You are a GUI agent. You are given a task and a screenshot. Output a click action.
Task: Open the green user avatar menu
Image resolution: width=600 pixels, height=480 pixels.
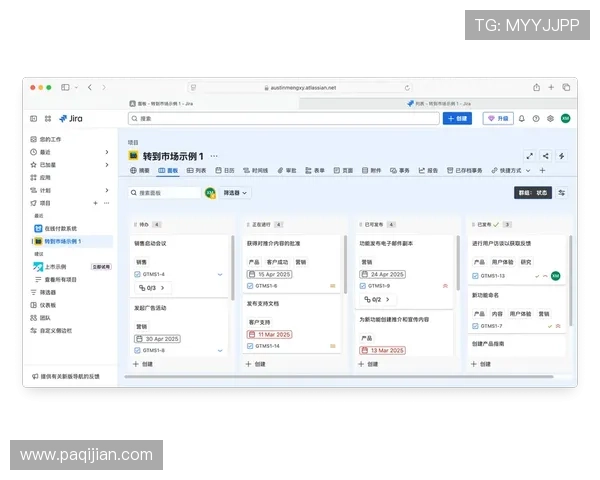pos(566,119)
